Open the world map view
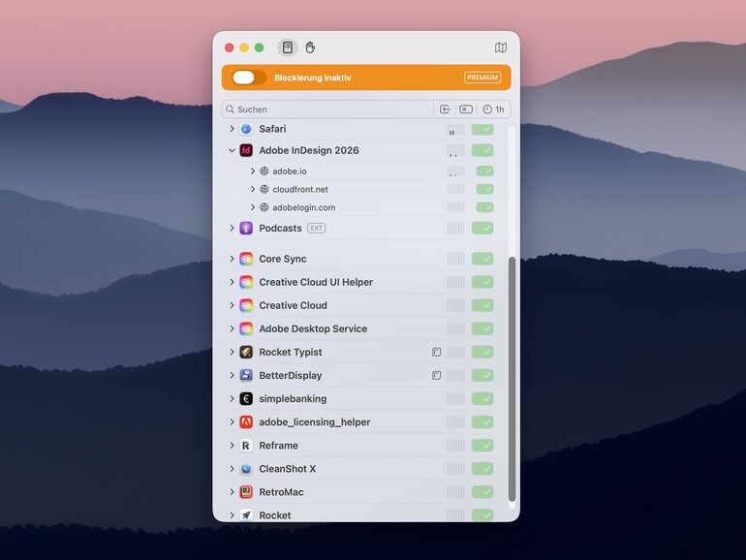 tap(501, 47)
